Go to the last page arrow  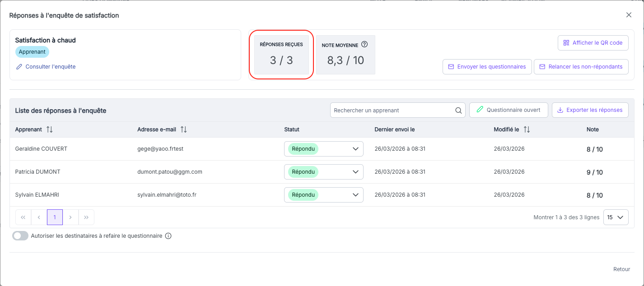(86, 217)
